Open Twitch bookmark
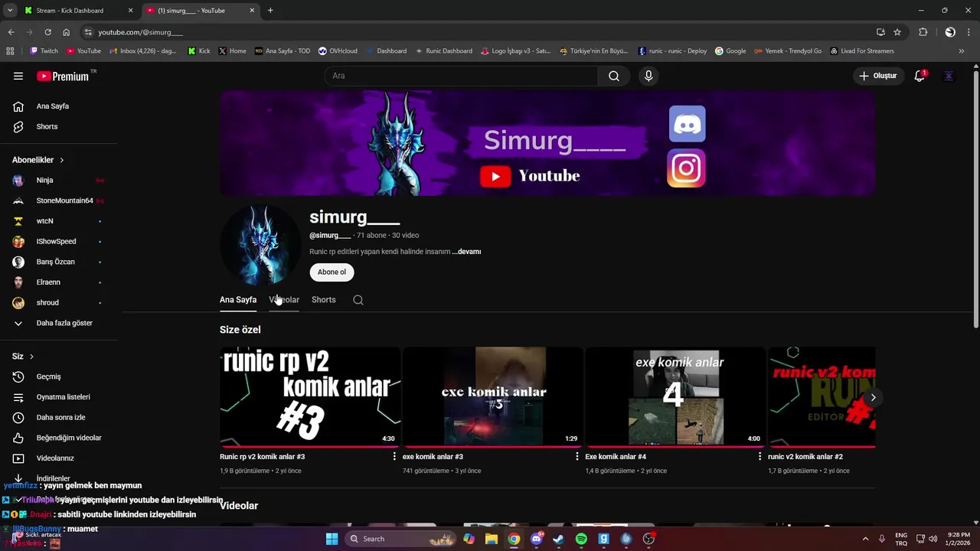Viewport: 980px width, 551px height. coord(44,51)
